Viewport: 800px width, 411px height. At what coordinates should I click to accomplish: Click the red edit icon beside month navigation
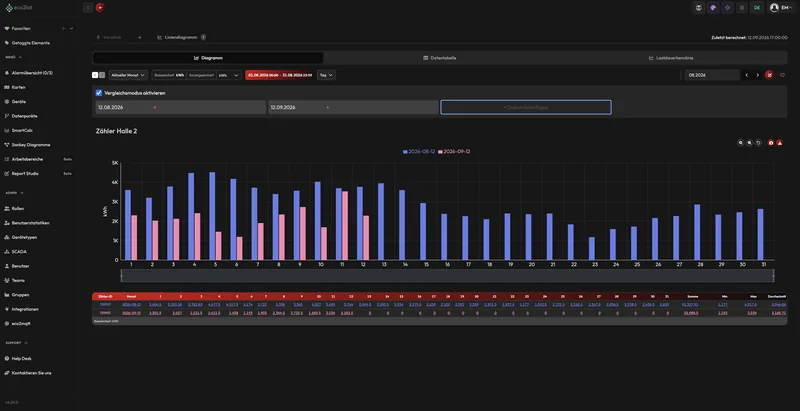click(769, 75)
